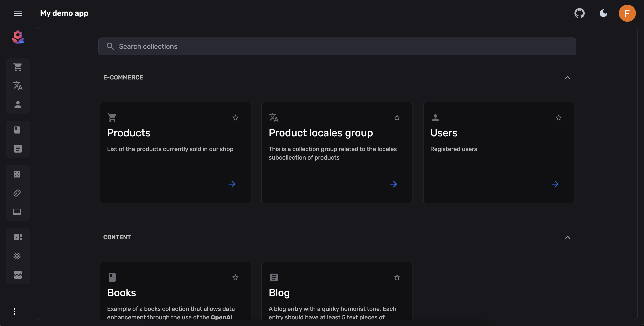
Task: Favorite the Products collection star
Action: (x=235, y=118)
